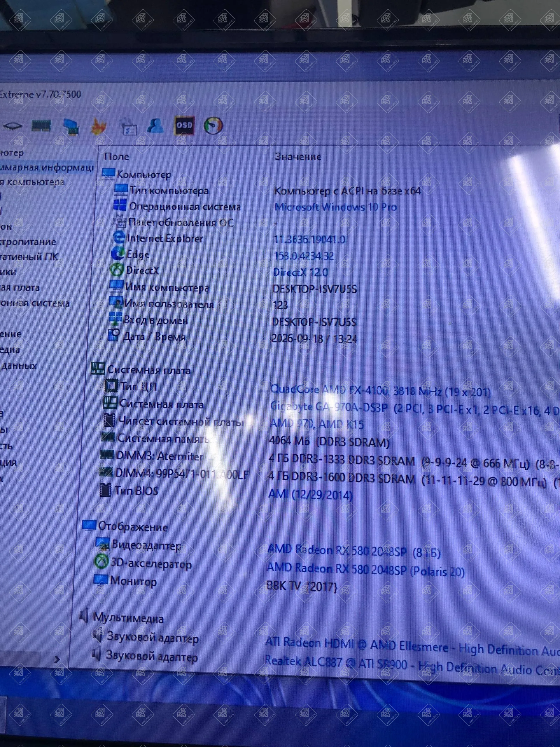Viewport: 560px width, 747px height.
Task: Click the CPU chip toolbar icon
Action: pos(13,126)
